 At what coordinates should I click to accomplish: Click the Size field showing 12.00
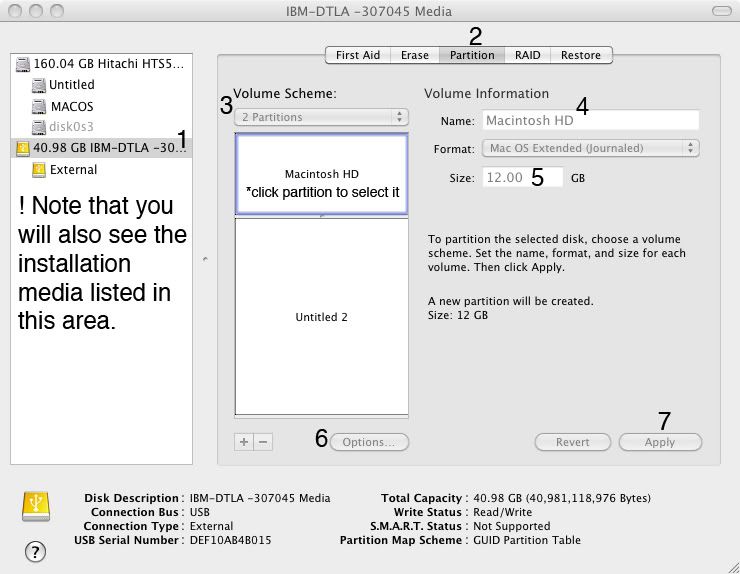[x=522, y=177]
